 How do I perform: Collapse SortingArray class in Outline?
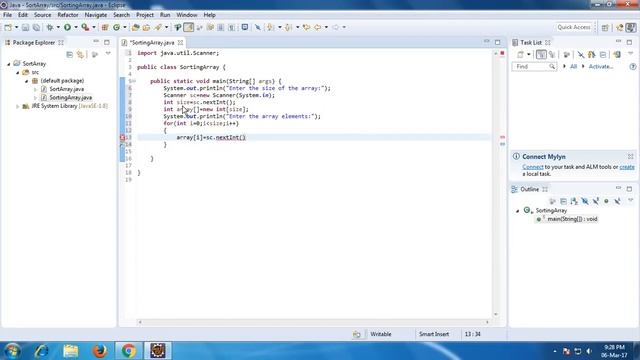tap(518, 211)
